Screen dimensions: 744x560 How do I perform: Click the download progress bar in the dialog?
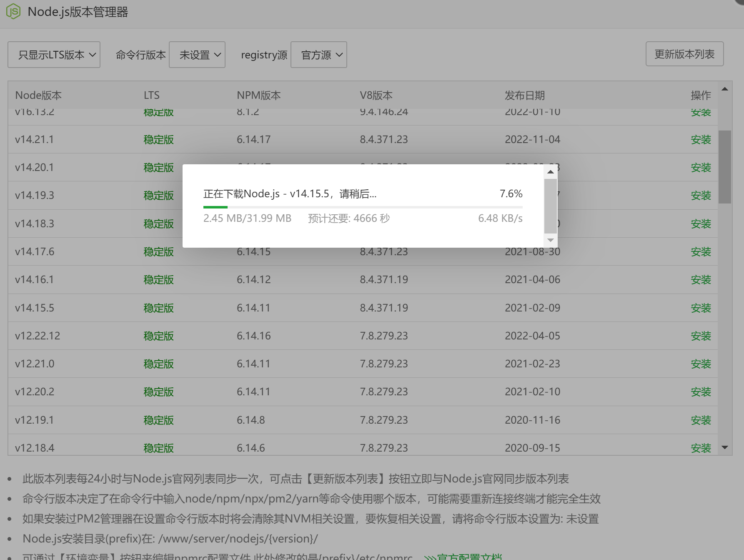[363, 207]
